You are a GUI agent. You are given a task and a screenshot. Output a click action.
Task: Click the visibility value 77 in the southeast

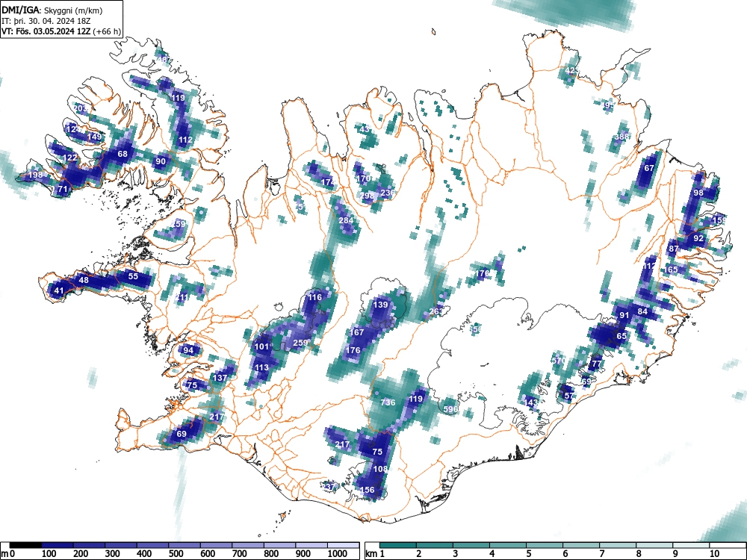(x=596, y=364)
